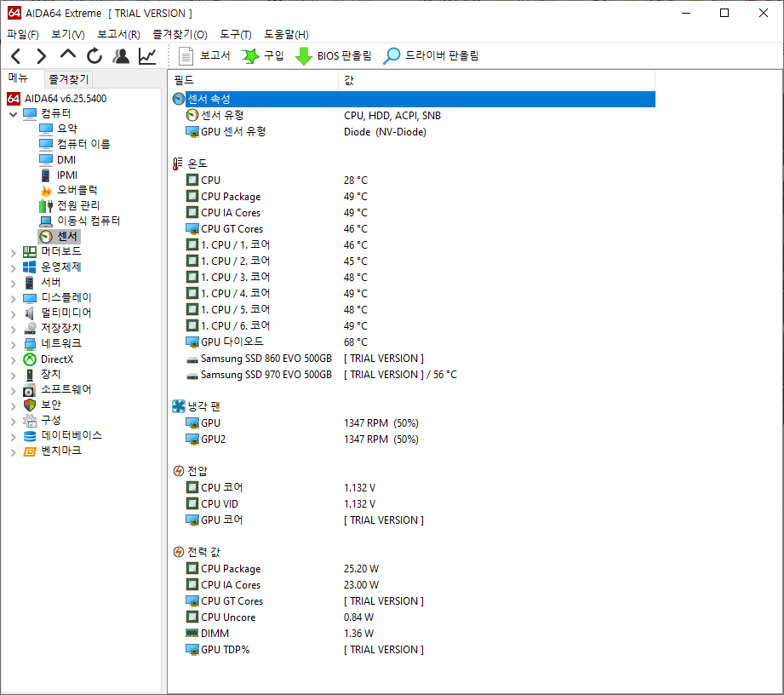Open the 보기(V) menu
The width and height of the screenshot is (784, 695).
[x=68, y=35]
